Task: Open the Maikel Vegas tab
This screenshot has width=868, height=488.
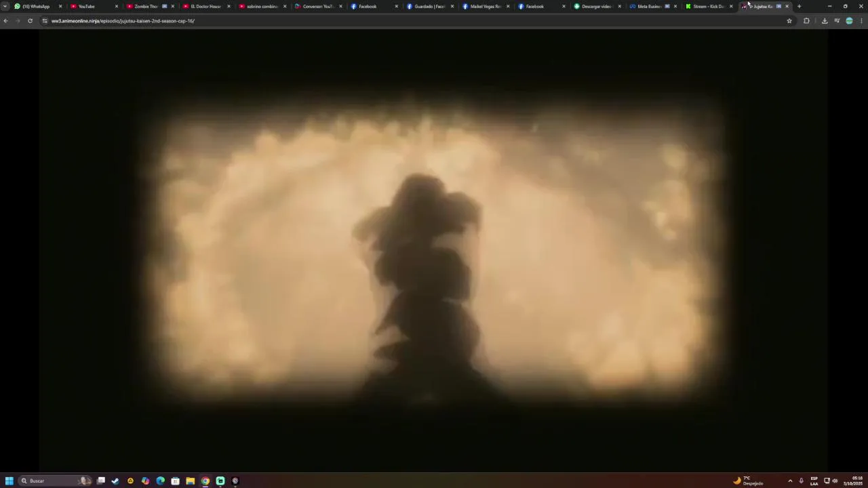Action: click(486, 6)
